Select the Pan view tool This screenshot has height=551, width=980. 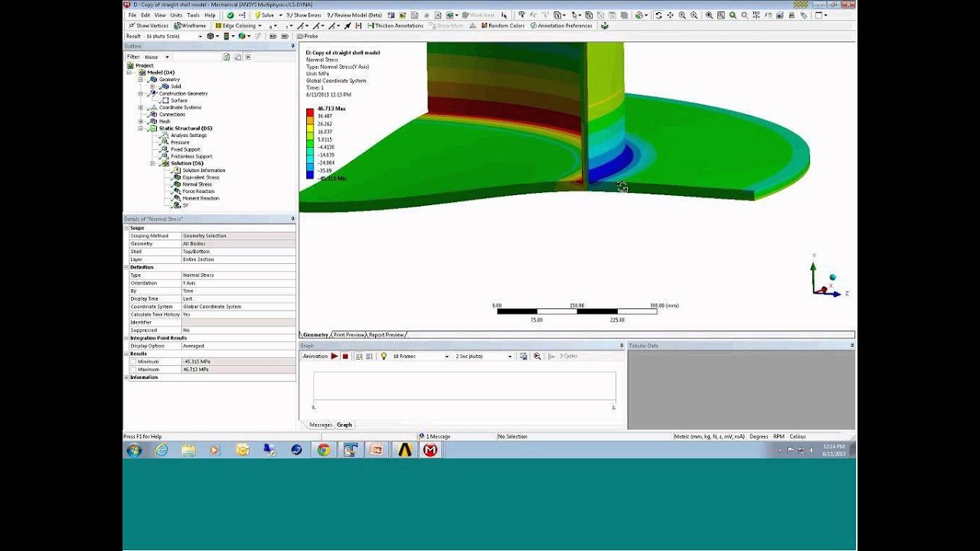tap(670, 15)
